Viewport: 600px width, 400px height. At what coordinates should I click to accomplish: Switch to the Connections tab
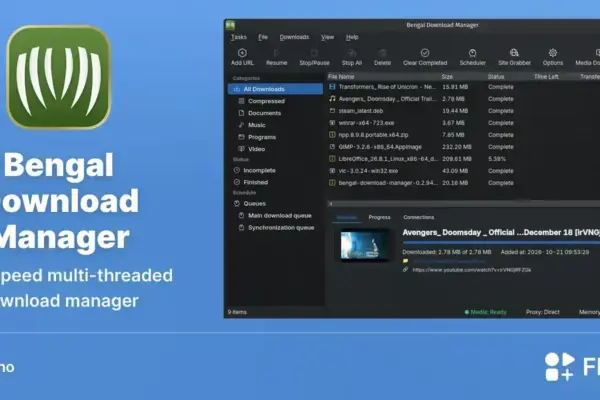click(419, 217)
